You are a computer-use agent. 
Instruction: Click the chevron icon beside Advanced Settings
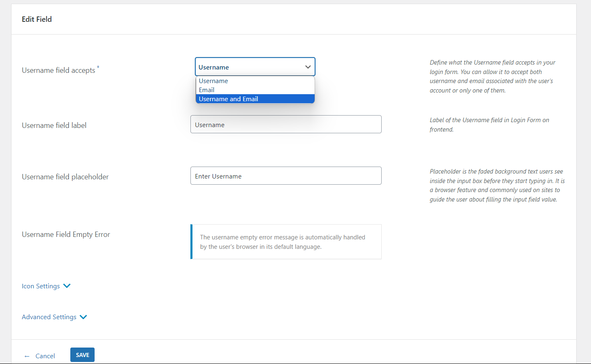coord(83,317)
